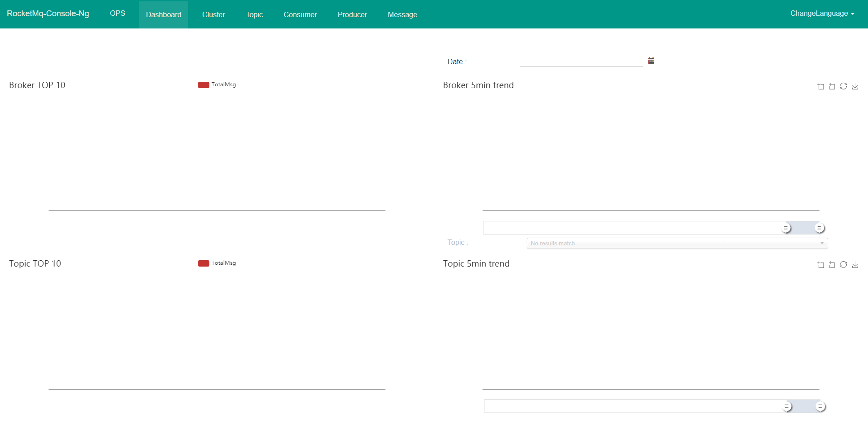The width and height of the screenshot is (868, 422).
Task: Restore the Broker 5min trend chart
Action: click(844, 86)
